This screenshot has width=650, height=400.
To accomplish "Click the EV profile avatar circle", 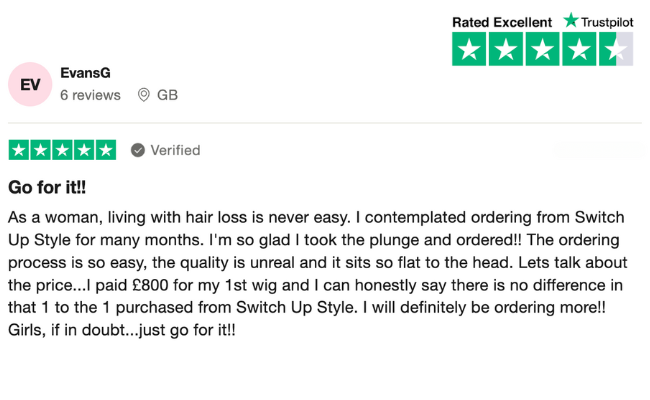I will pyautogui.click(x=31, y=85).
